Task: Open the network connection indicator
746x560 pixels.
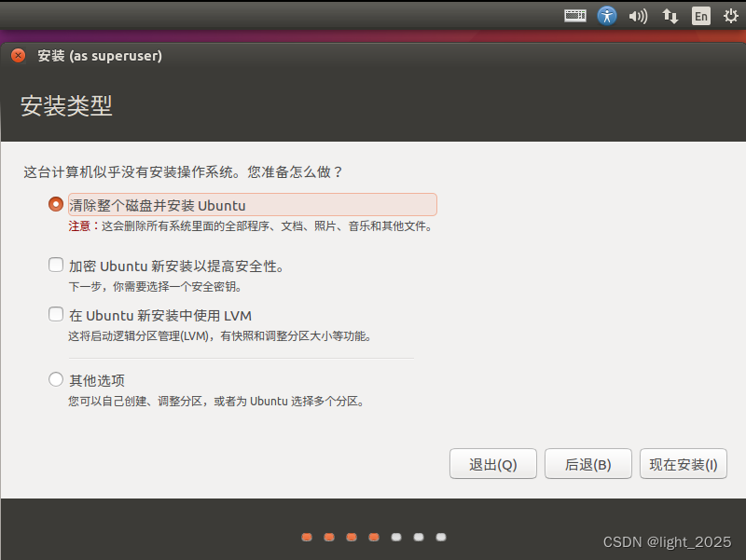Action: [670, 16]
